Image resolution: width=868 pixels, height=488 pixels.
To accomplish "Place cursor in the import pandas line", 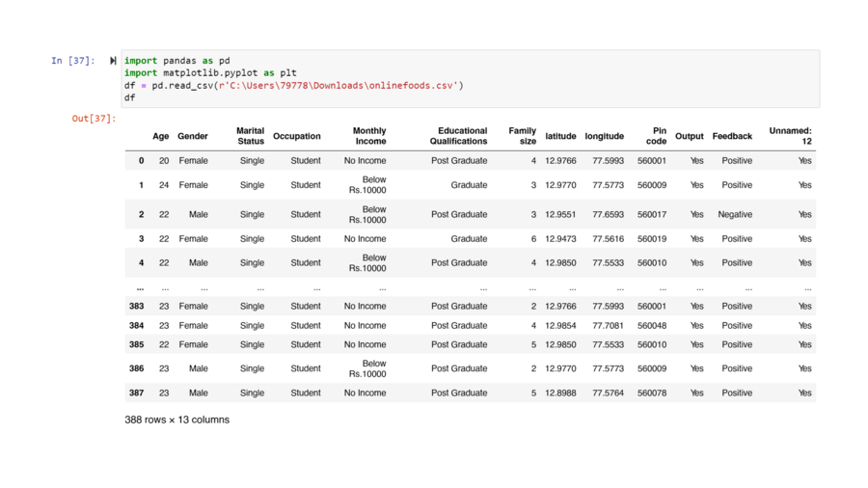I will [x=176, y=61].
